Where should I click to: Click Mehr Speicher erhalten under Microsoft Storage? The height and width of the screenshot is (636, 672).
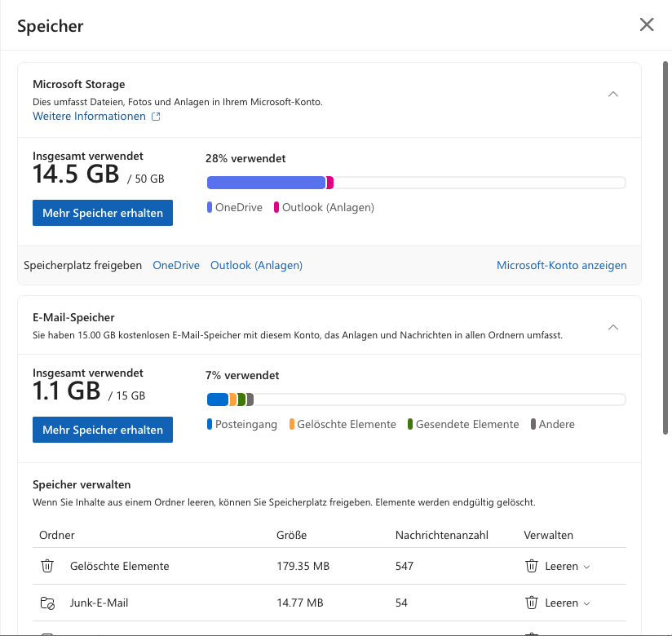click(103, 213)
